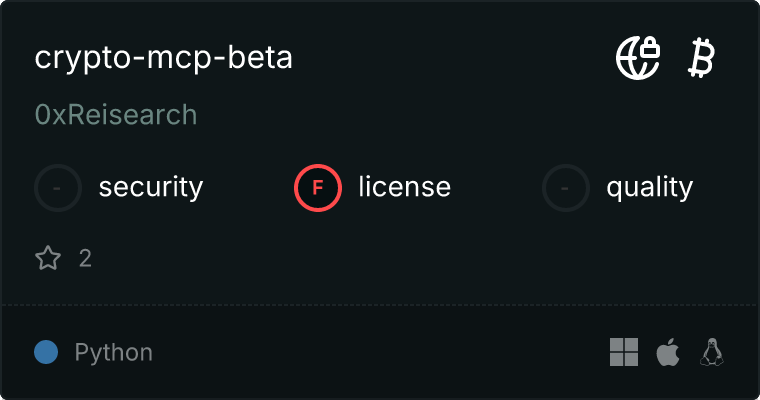Click the license label text
Viewport: 760px width, 400px height.
click(404, 187)
